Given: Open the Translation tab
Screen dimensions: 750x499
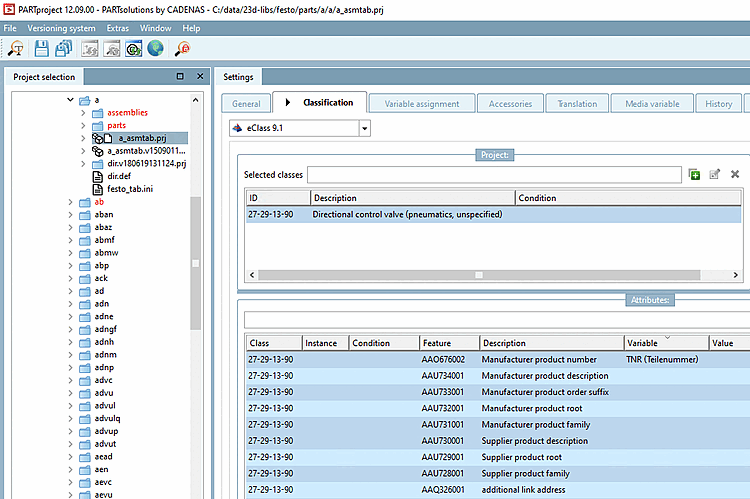Looking at the screenshot, I should coord(577,103).
